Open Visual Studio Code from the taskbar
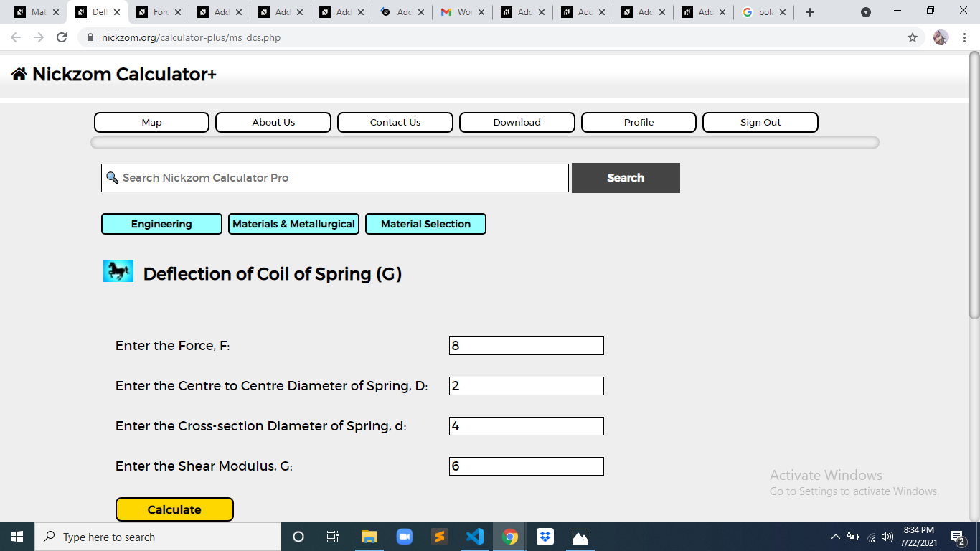The height and width of the screenshot is (551, 980). (475, 537)
